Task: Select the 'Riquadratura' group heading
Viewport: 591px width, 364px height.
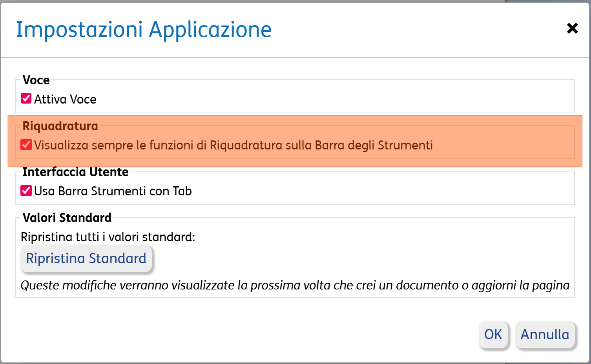Action: (x=60, y=126)
